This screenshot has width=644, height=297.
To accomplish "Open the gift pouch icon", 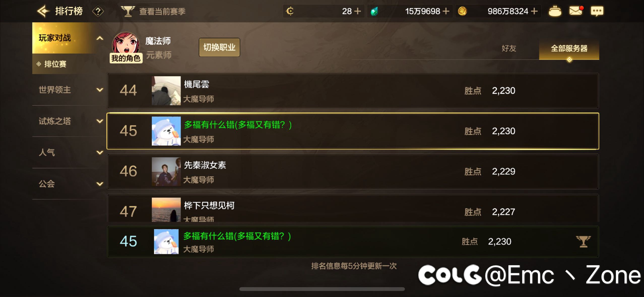I will (555, 11).
